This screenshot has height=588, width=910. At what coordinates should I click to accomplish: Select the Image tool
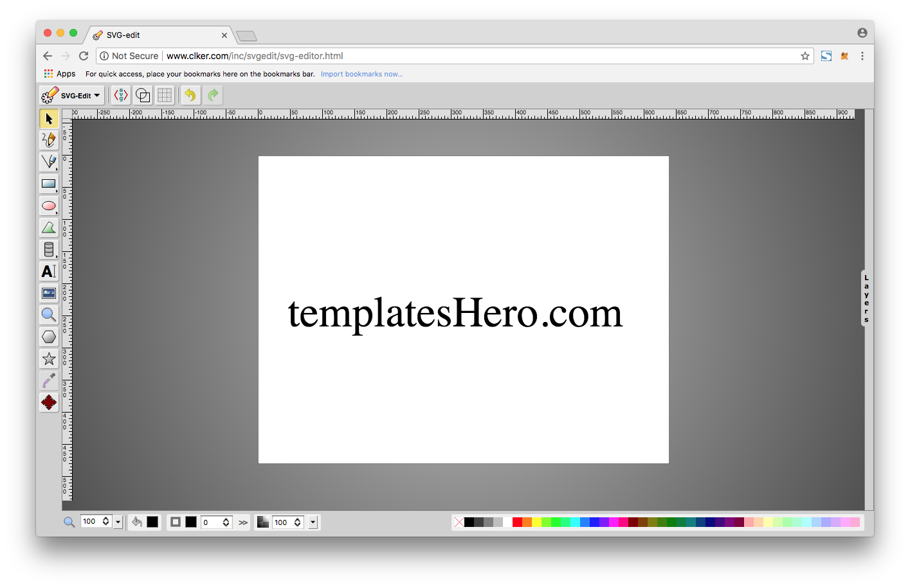tap(49, 293)
